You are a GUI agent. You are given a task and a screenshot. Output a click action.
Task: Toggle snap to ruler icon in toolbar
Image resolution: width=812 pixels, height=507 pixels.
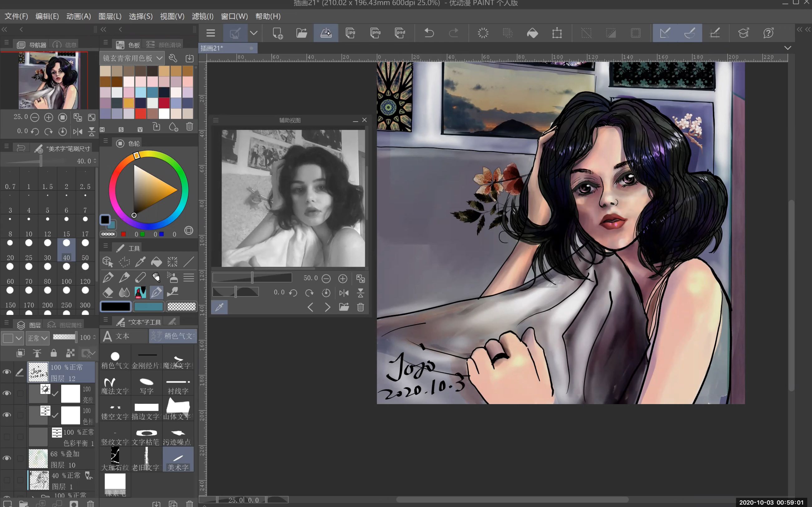pos(665,33)
